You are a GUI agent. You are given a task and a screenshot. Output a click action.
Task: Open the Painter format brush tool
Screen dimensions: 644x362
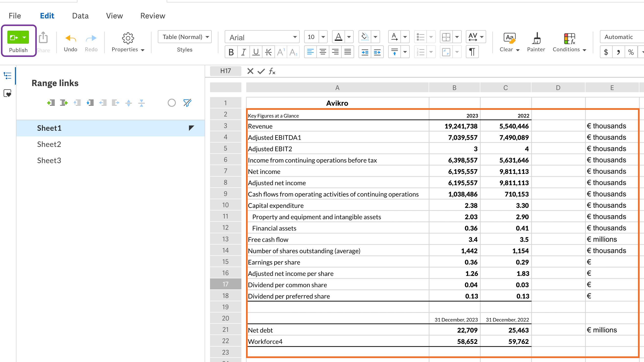click(x=536, y=38)
